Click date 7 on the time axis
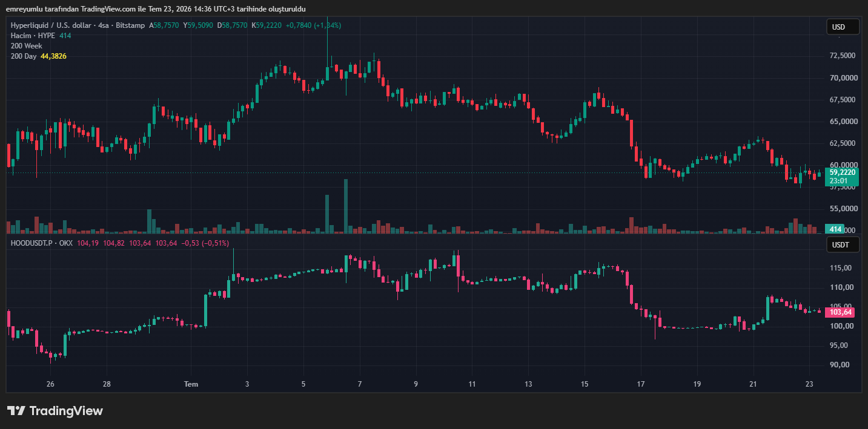The image size is (868, 429). (x=360, y=384)
